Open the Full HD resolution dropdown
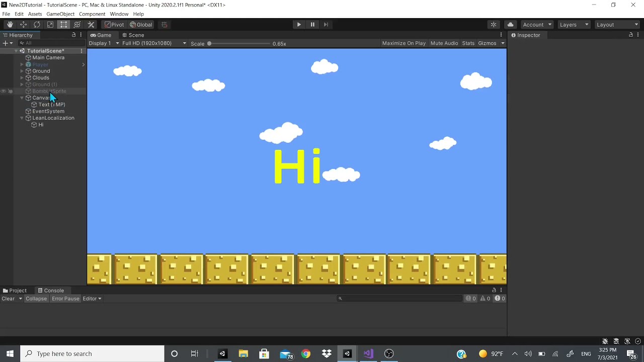 154,43
